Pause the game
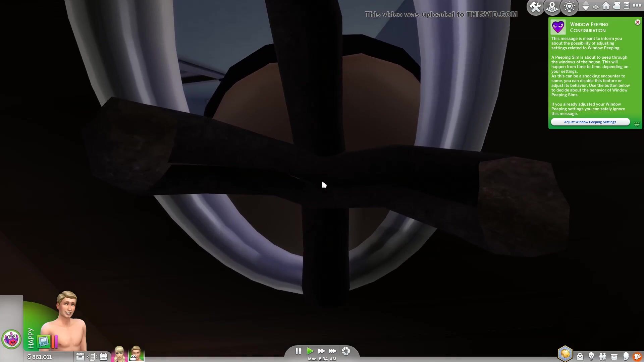Image resolution: width=644 pixels, height=362 pixels. pyautogui.click(x=298, y=351)
